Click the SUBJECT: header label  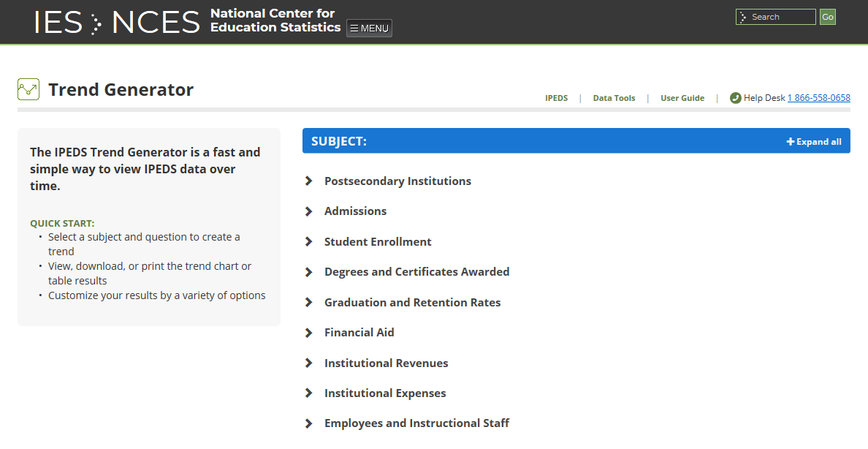click(339, 141)
